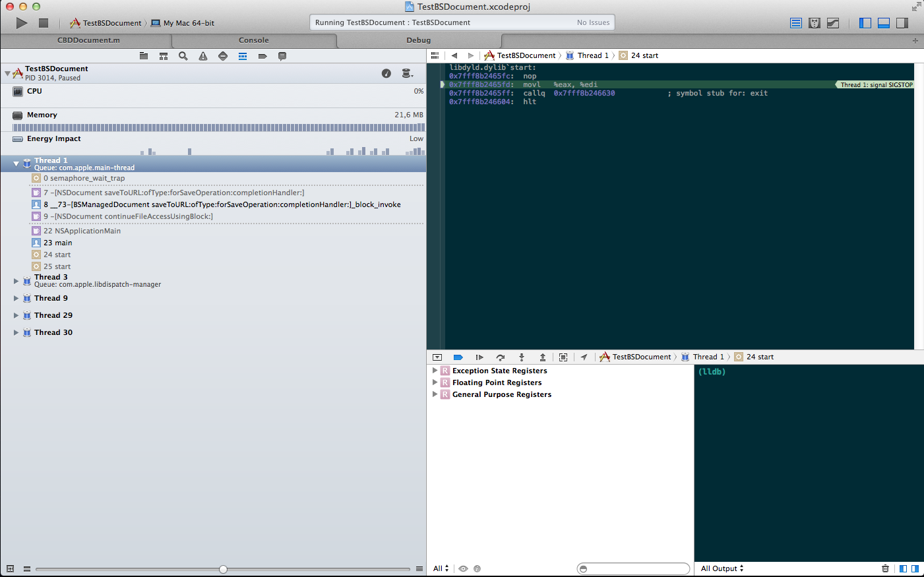
Task: Switch to the Debug tab
Action: coord(419,40)
